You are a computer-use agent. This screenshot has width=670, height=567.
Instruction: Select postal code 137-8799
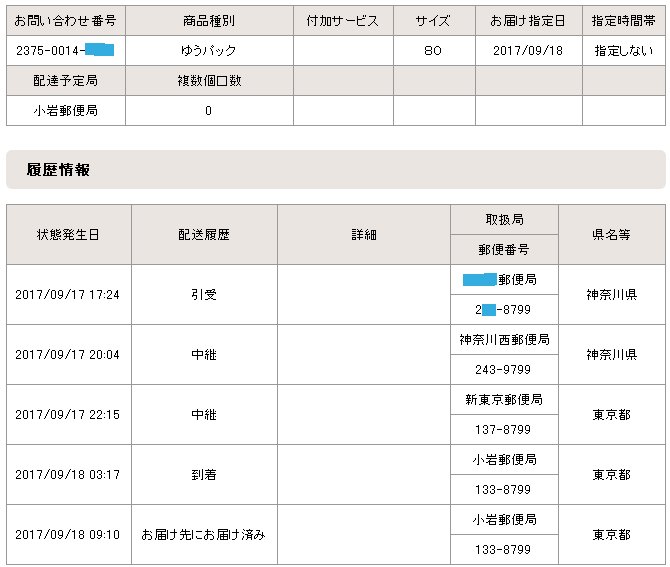point(503,429)
